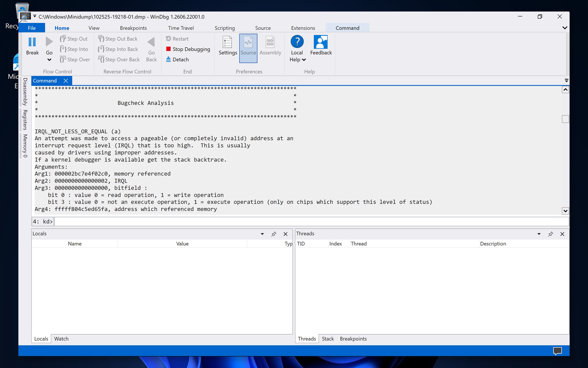Close the Command tab

point(66,80)
